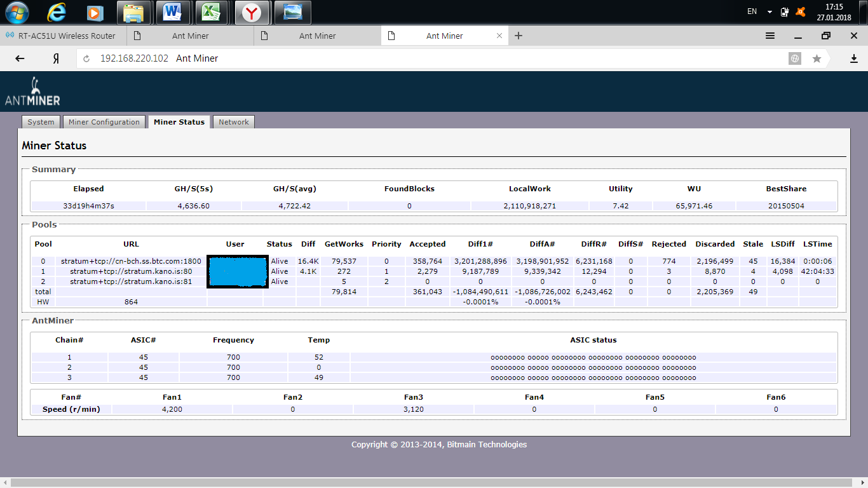Open downloads with the arrow icon
The image size is (868, 488).
click(853, 58)
